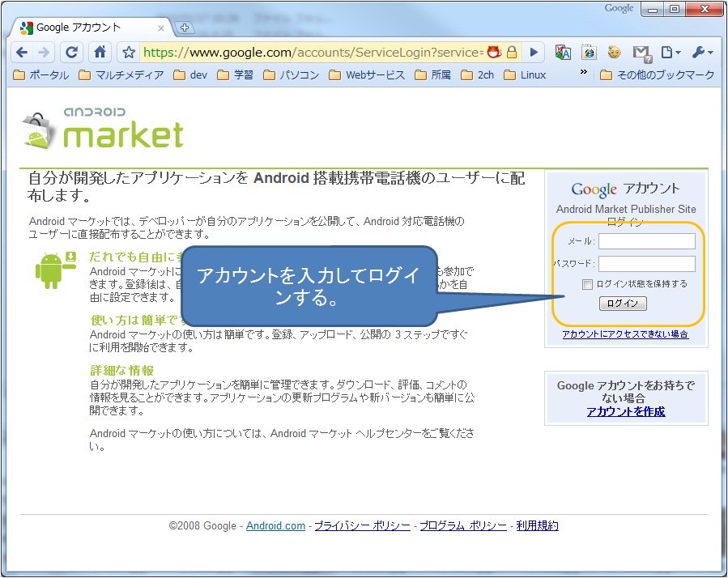Open the Android.com footer link
This screenshot has width=728, height=578.
(x=275, y=526)
